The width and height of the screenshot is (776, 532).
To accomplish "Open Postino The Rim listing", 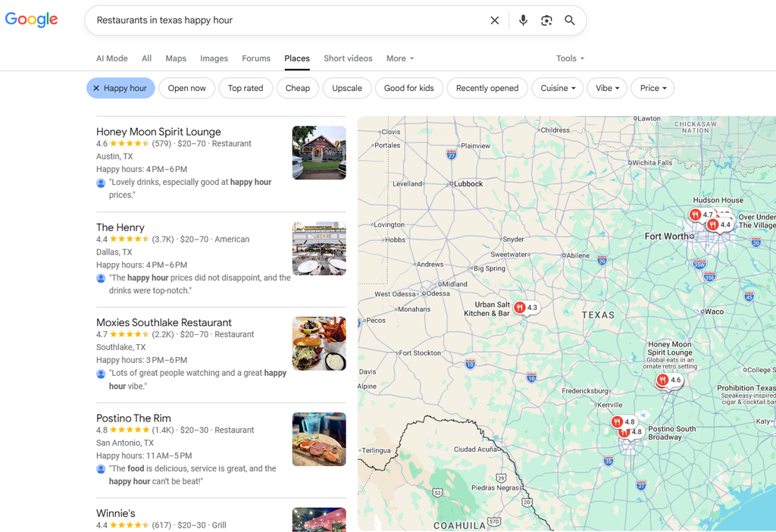I will tap(133, 418).
